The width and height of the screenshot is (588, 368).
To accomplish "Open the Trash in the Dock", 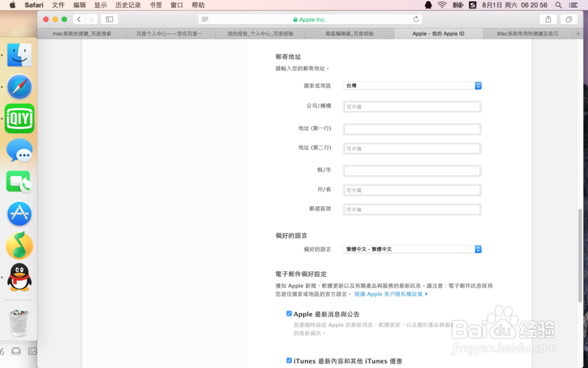I will (19, 323).
